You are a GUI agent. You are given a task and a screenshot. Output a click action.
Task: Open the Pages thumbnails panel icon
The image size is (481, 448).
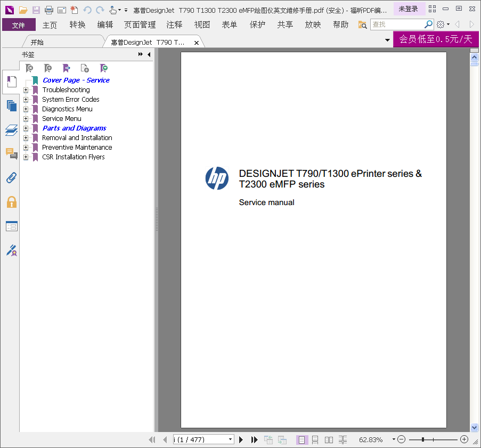[12, 106]
